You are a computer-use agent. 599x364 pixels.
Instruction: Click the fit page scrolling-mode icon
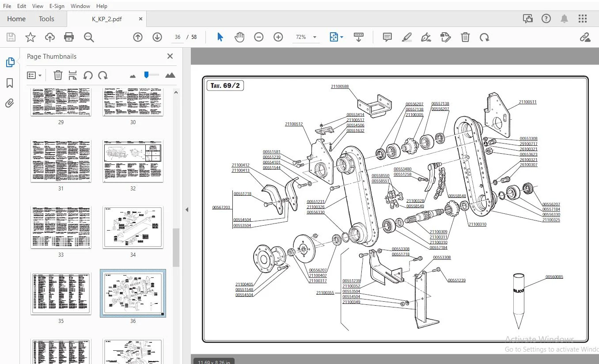click(334, 37)
